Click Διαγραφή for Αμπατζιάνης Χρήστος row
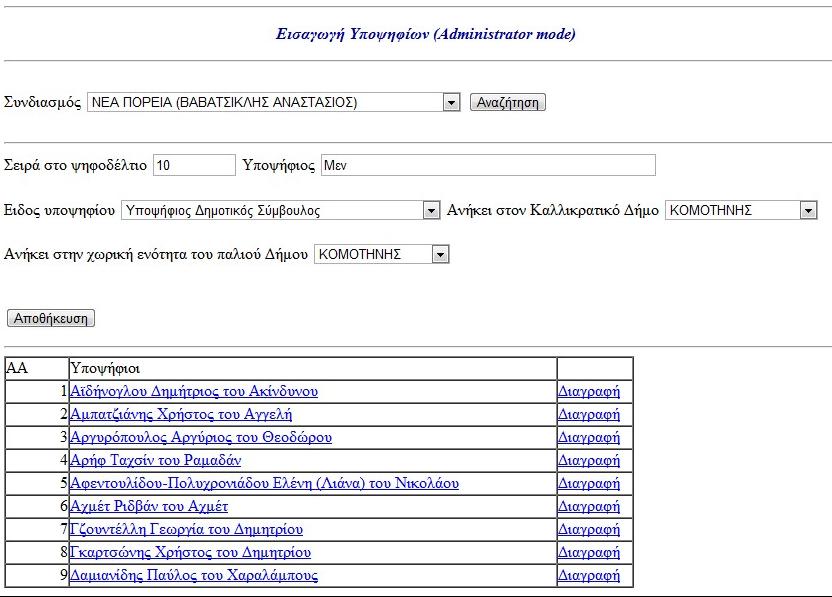The height and width of the screenshot is (597, 832). 589,414
